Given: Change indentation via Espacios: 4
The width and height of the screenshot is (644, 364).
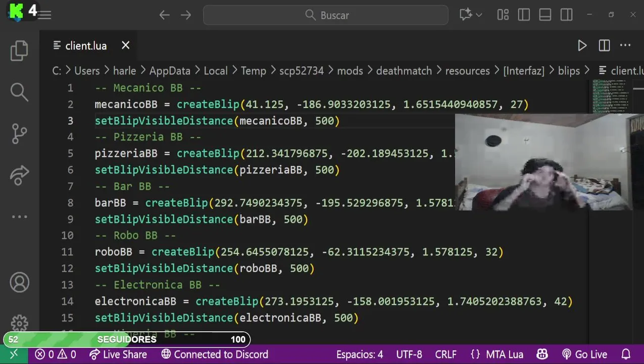Looking at the screenshot, I should coord(360,354).
